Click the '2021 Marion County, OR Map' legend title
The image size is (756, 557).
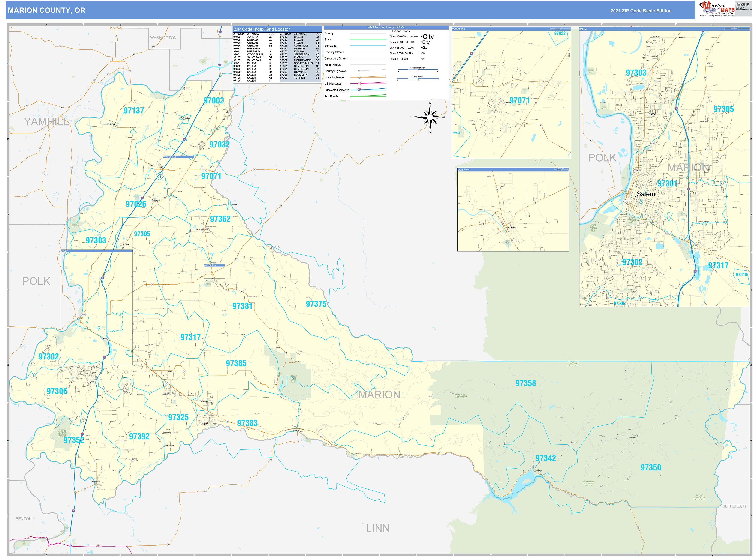coord(386,27)
